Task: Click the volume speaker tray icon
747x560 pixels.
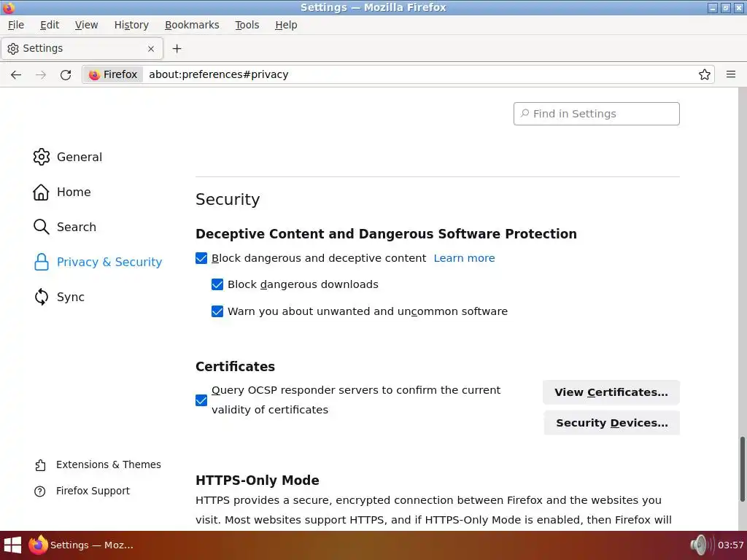Action: (699, 545)
